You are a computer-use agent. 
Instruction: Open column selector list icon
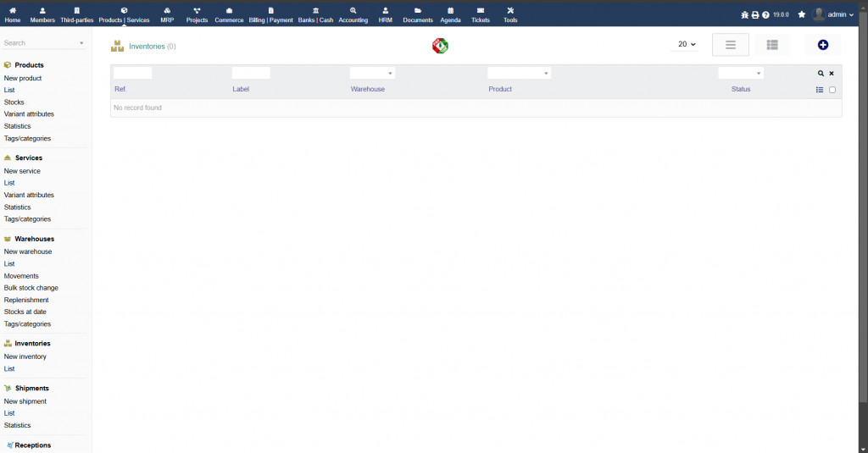click(820, 90)
